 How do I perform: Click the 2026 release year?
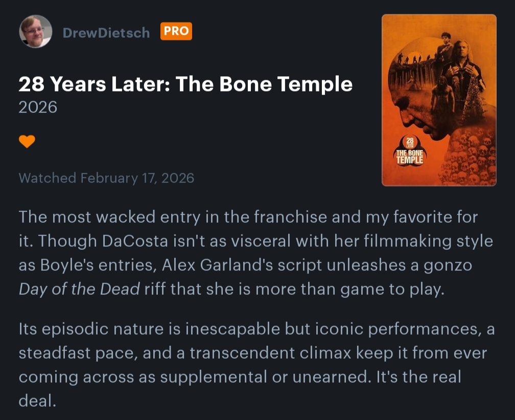tap(38, 108)
